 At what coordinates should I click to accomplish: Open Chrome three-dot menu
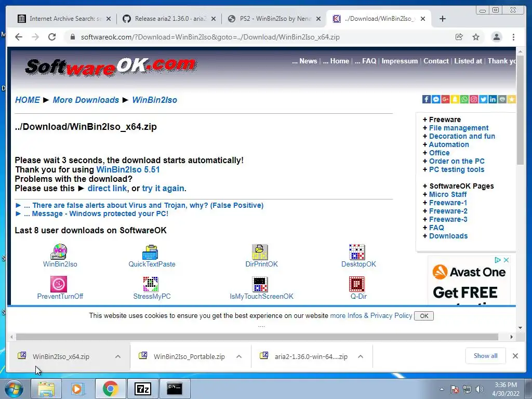coord(513,37)
